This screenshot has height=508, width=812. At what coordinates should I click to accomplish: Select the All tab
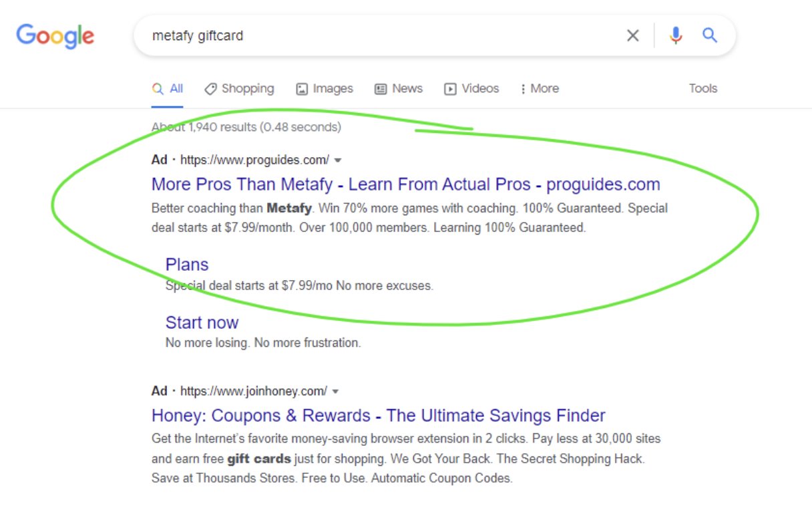pyautogui.click(x=168, y=88)
